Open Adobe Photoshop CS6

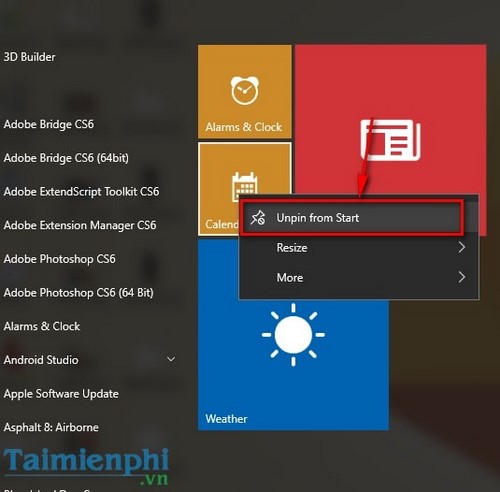click(x=60, y=259)
